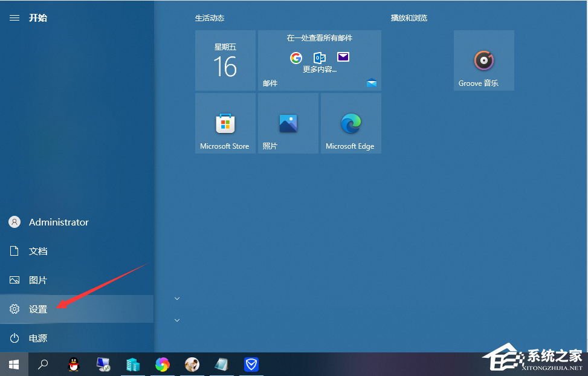Viewport: 588px width, 376px height.
Task: Open the Mail (邮件) live tile
Action: pyautogui.click(x=319, y=60)
